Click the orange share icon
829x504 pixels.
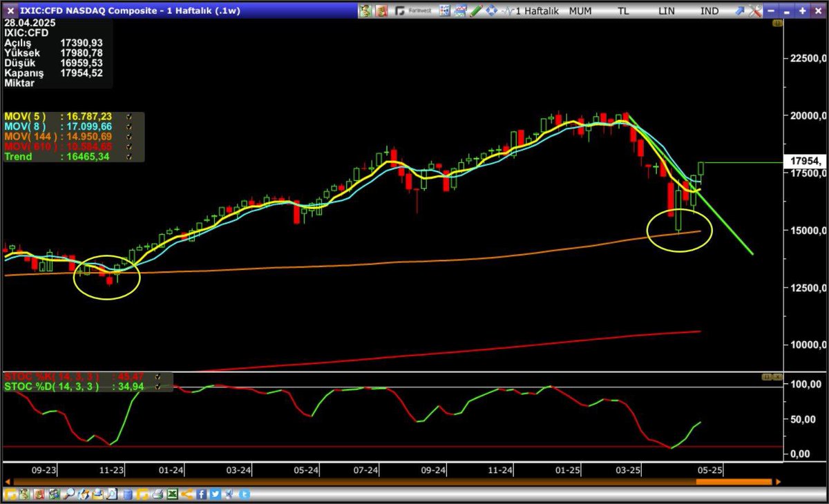(187, 494)
